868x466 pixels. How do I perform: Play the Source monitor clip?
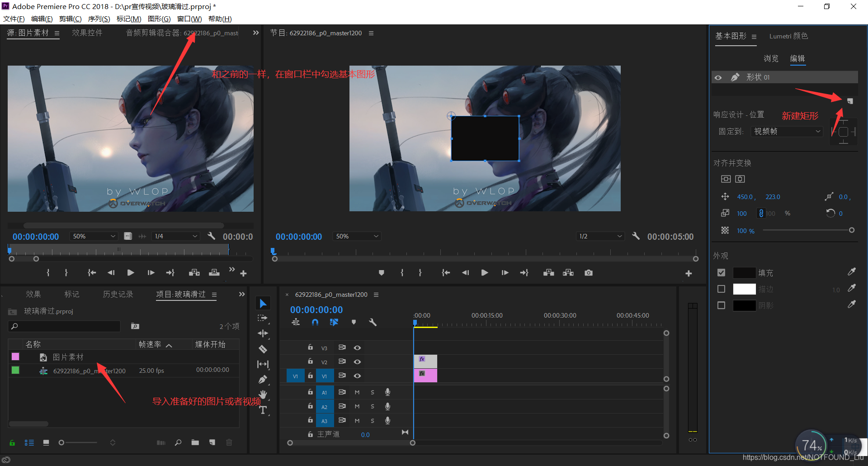tap(131, 273)
